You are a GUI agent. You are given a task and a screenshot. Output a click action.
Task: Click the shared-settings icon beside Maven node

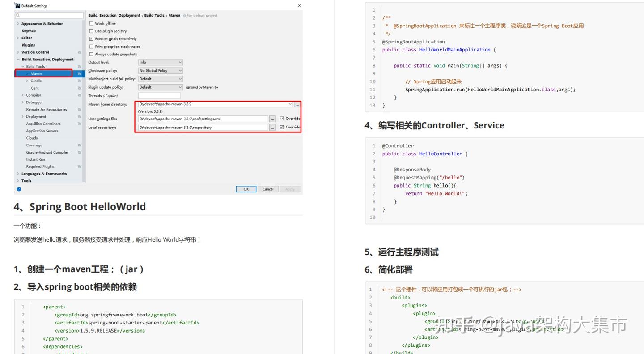pyautogui.click(x=79, y=73)
